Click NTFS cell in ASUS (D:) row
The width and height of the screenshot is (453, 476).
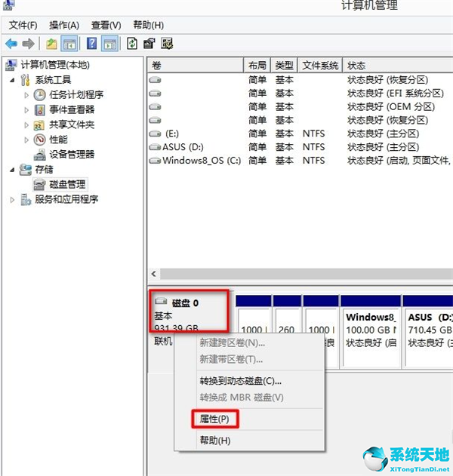pos(313,147)
